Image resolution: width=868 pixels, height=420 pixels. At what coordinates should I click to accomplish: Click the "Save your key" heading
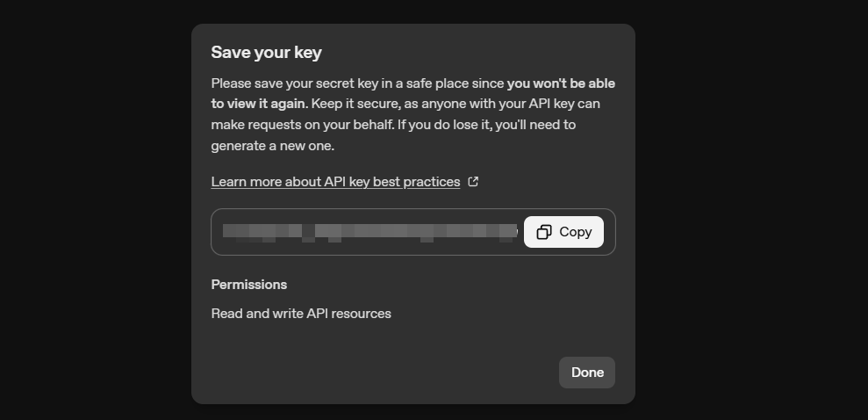click(x=266, y=53)
